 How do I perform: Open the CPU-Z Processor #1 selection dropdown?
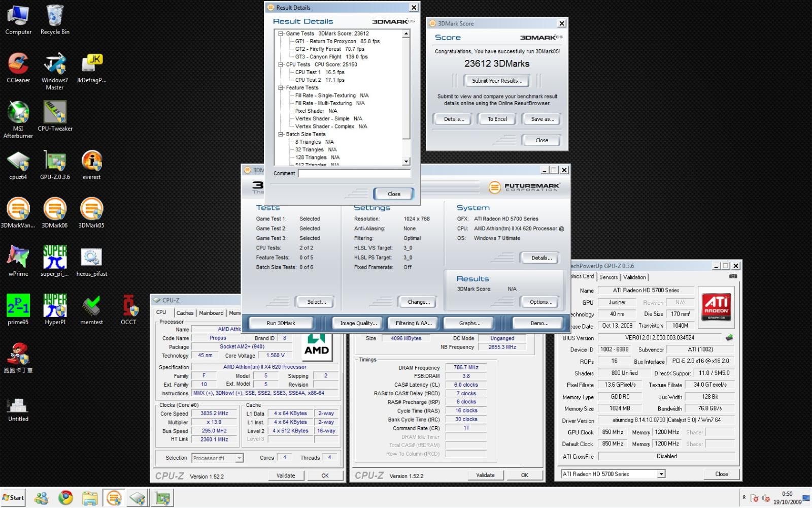pyautogui.click(x=239, y=458)
